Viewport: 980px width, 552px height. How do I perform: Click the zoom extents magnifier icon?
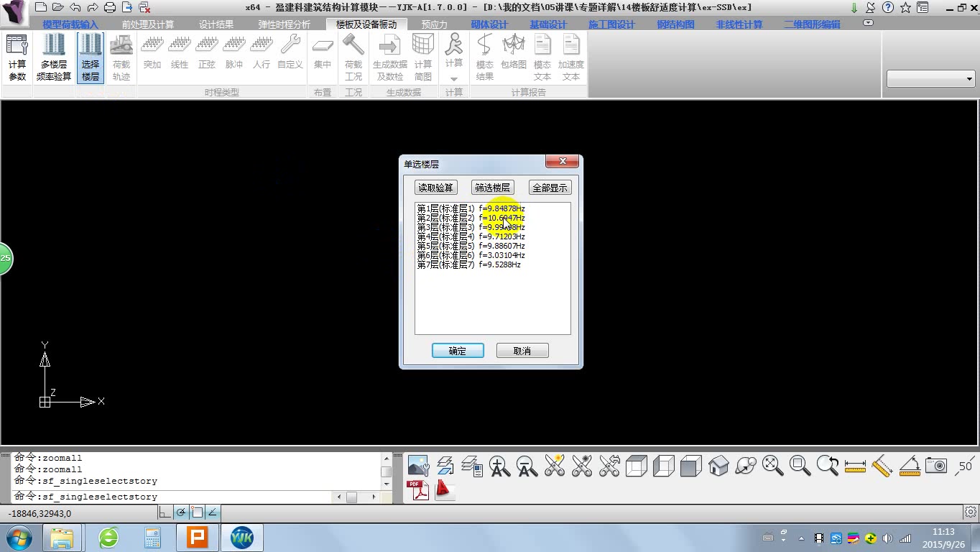pyautogui.click(x=773, y=466)
